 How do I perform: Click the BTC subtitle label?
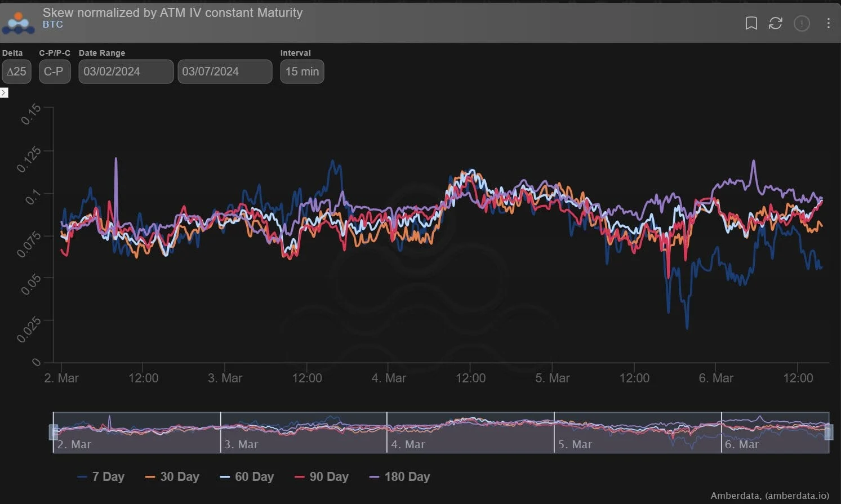click(x=53, y=25)
